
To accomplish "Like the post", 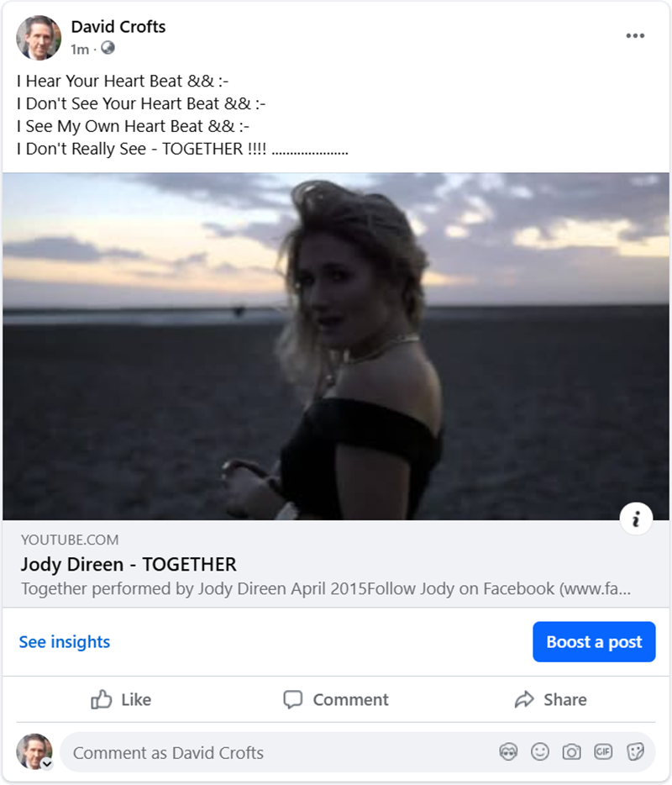I will pyautogui.click(x=121, y=699).
